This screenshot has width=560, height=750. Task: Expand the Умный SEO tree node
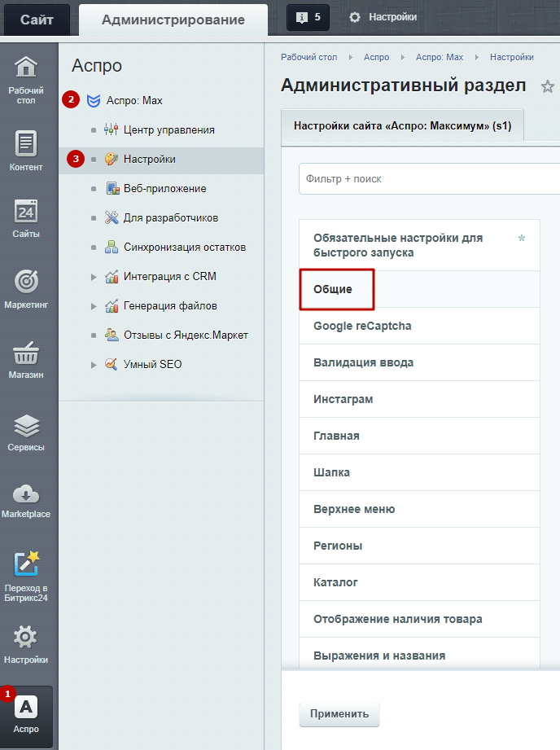94,365
